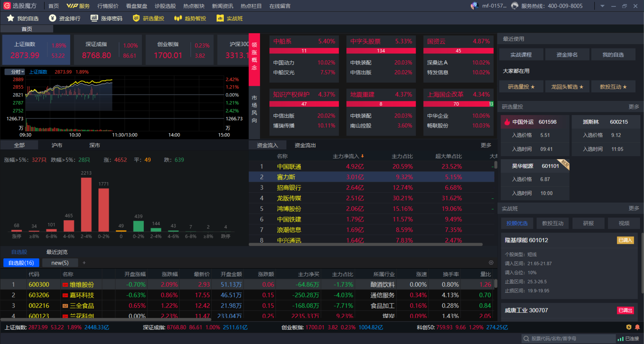This screenshot has height=344, width=644.
Task: Click the 我的自选 star icon
Action: (x=11, y=18)
